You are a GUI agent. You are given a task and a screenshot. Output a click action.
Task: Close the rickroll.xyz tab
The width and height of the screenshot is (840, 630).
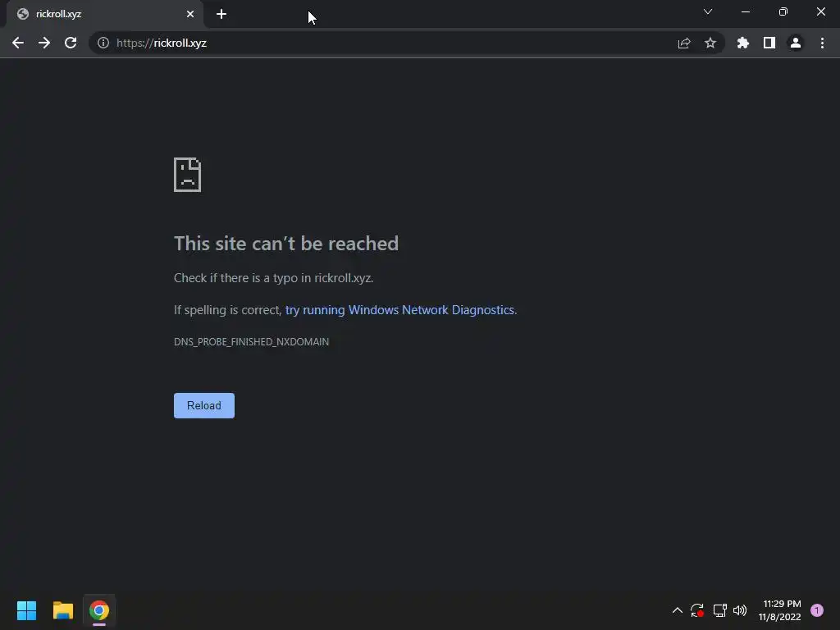190,14
